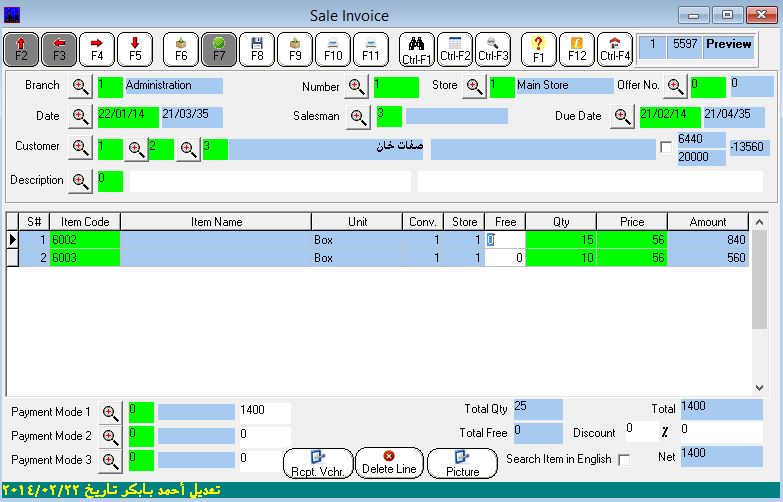Toggle the checkbox beside customer balance
The width and height of the screenshot is (783, 502).
(x=666, y=148)
